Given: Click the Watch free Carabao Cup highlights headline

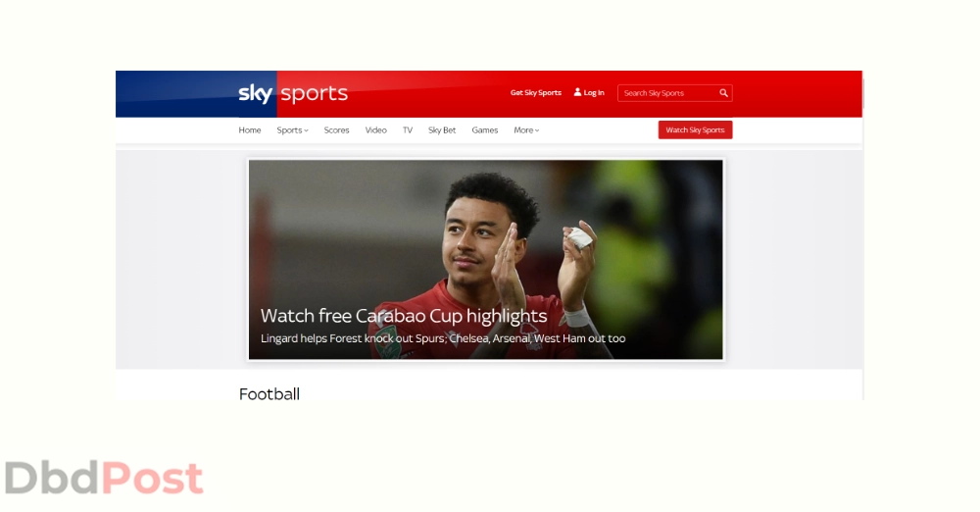Looking at the screenshot, I should [403, 316].
